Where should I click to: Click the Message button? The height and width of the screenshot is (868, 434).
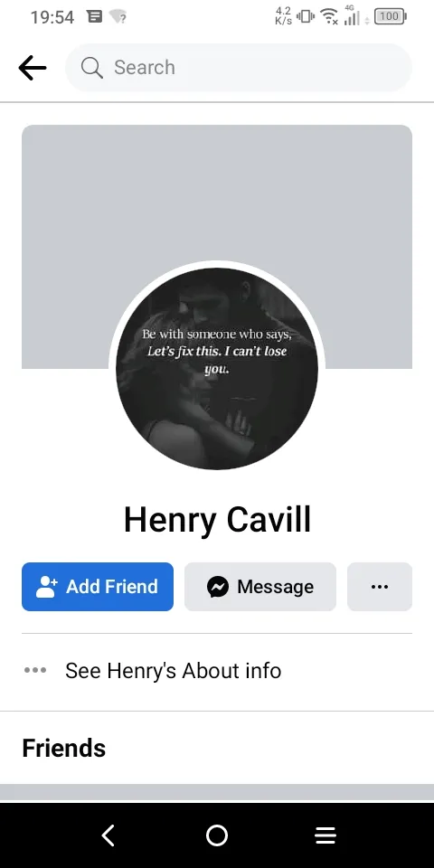pos(260,587)
